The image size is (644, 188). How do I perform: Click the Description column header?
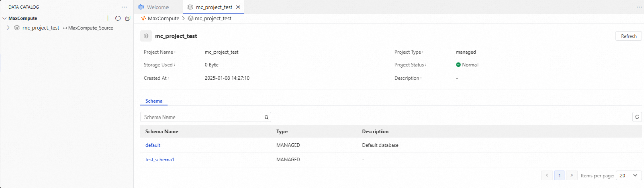pyautogui.click(x=375, y=131)
